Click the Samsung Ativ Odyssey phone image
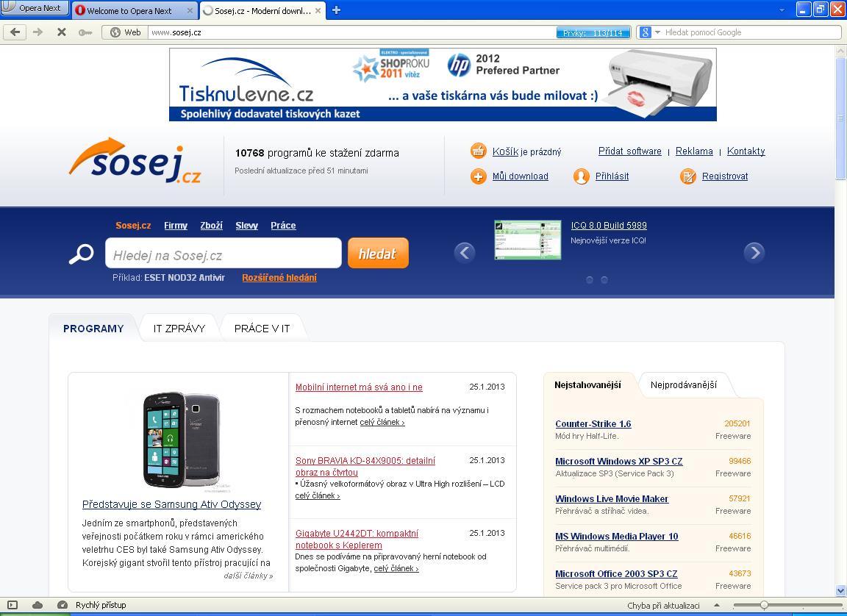The height and width of the screenshot is (616, 847). (182, 440)
